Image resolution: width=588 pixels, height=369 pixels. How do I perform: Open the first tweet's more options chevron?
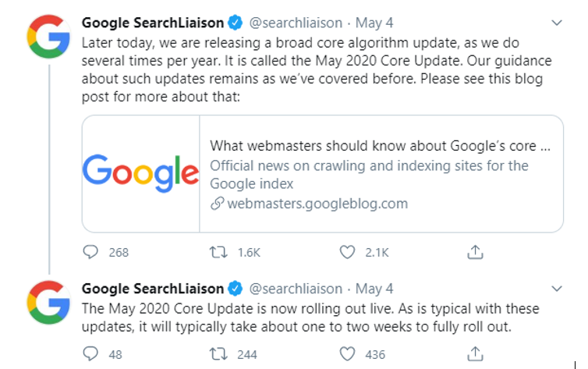[556, 23]
